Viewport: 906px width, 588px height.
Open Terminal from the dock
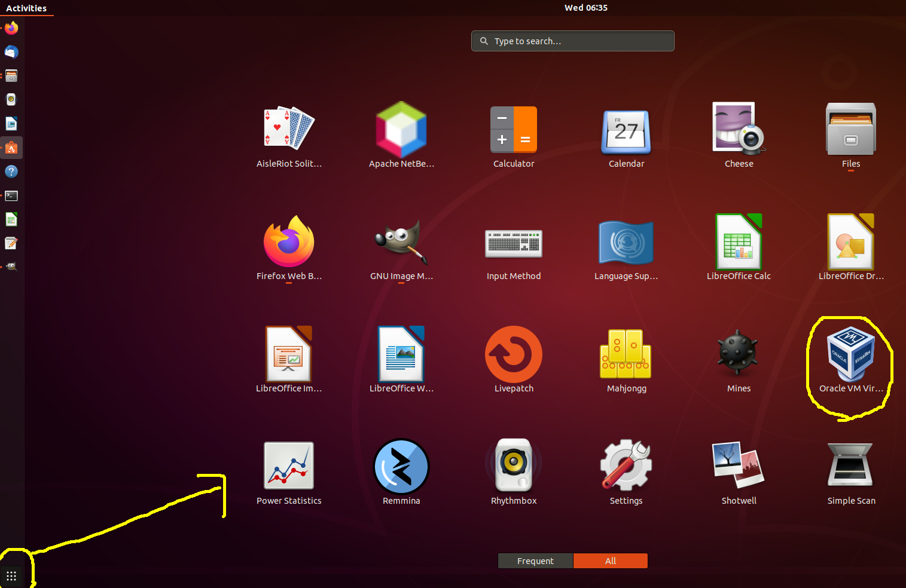point(11,195)
